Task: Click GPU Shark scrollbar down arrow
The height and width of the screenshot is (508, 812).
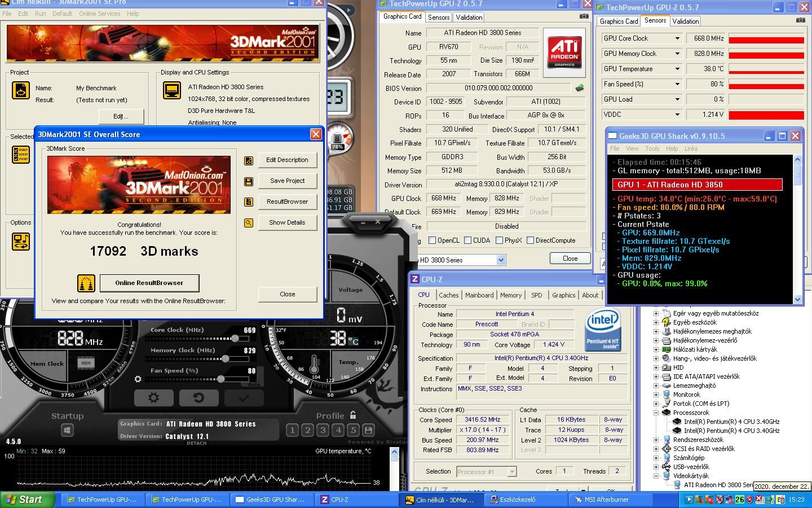Action: pyautogui.click(x=797, y=300)
